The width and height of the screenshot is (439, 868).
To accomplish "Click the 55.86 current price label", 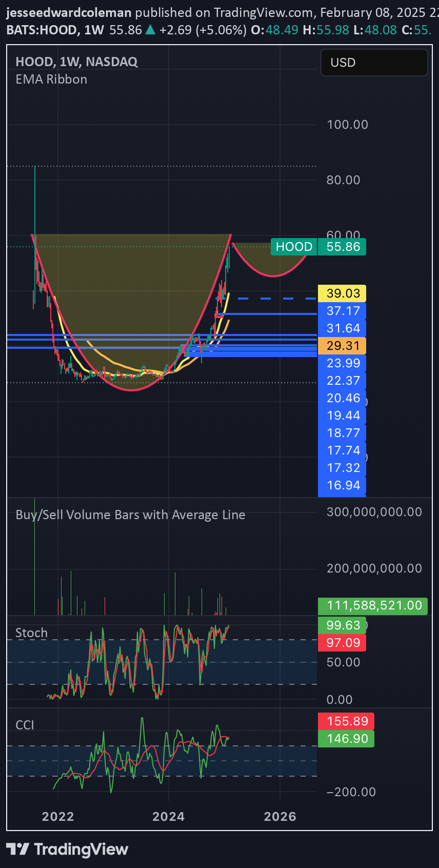I will pos(343,247).
